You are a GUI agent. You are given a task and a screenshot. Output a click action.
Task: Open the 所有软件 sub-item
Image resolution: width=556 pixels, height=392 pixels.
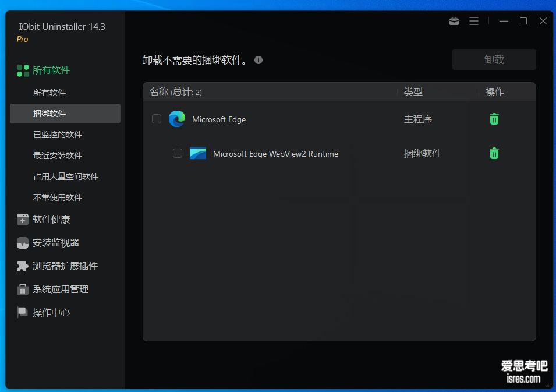coord(49,93)
